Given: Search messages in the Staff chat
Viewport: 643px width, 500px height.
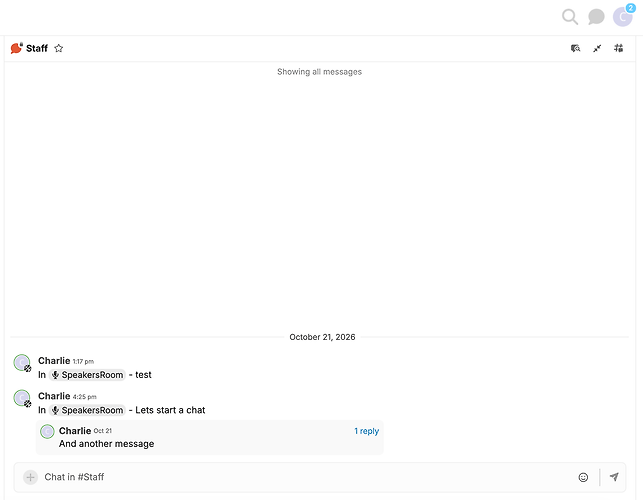Looking at the screenshot, I should point(575,48).
